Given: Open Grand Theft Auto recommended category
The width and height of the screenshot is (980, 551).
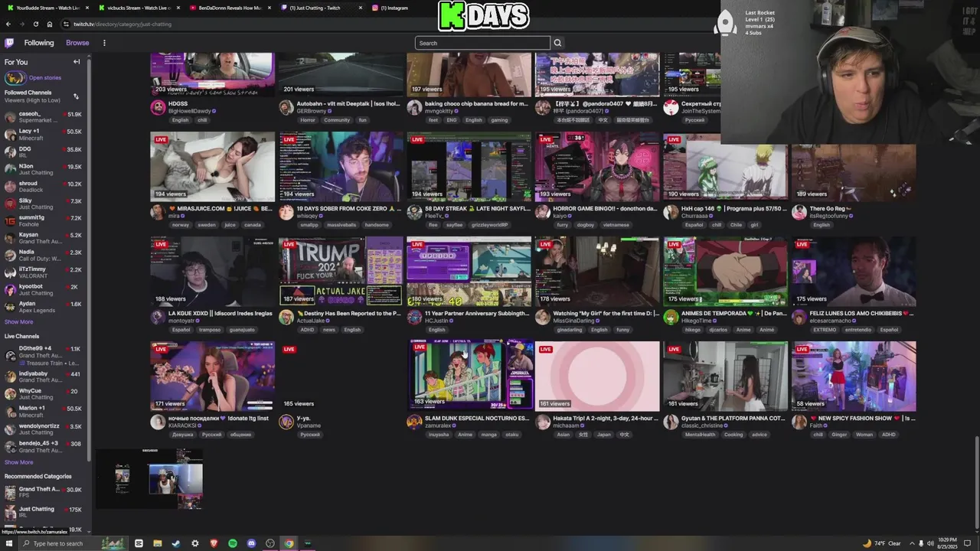Looking at the screenshot, I should coord(44,492).
